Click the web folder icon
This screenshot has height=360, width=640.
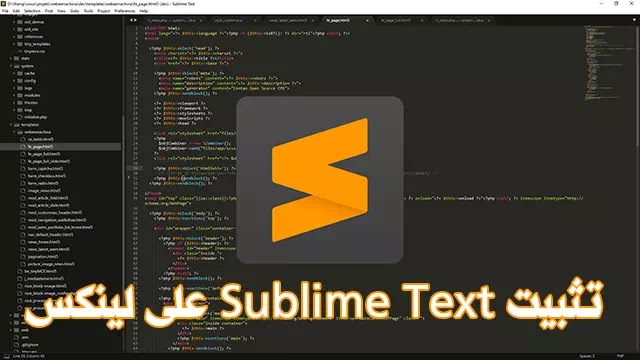coord(16,330)
